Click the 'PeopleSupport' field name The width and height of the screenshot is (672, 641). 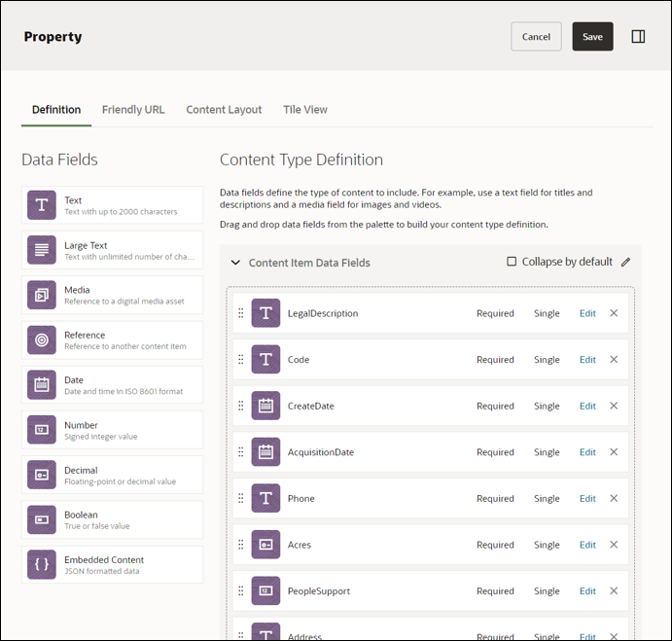[x=318, y=591]
